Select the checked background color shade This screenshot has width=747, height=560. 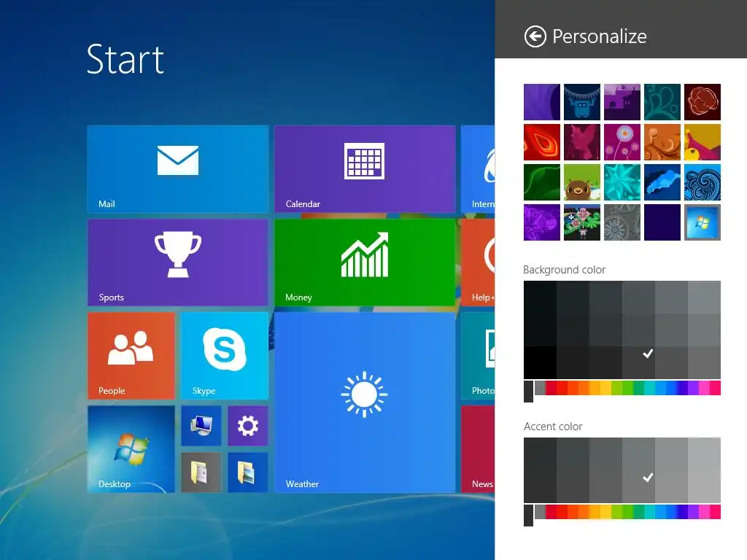(x=638, y=362)
